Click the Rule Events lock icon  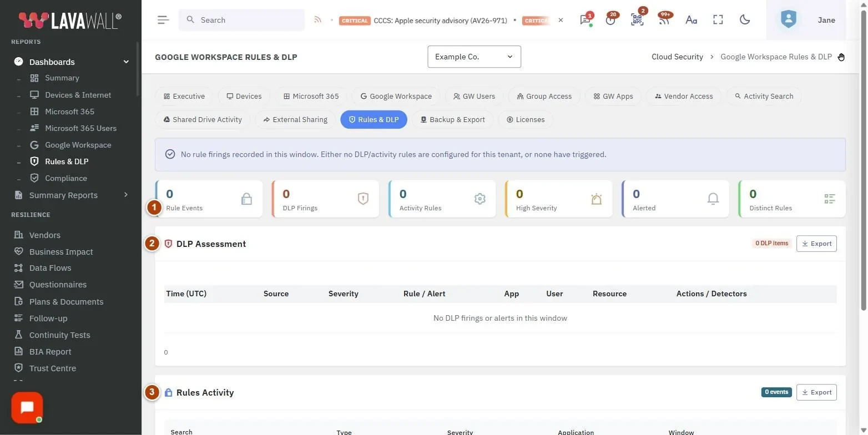coord(247,199)
